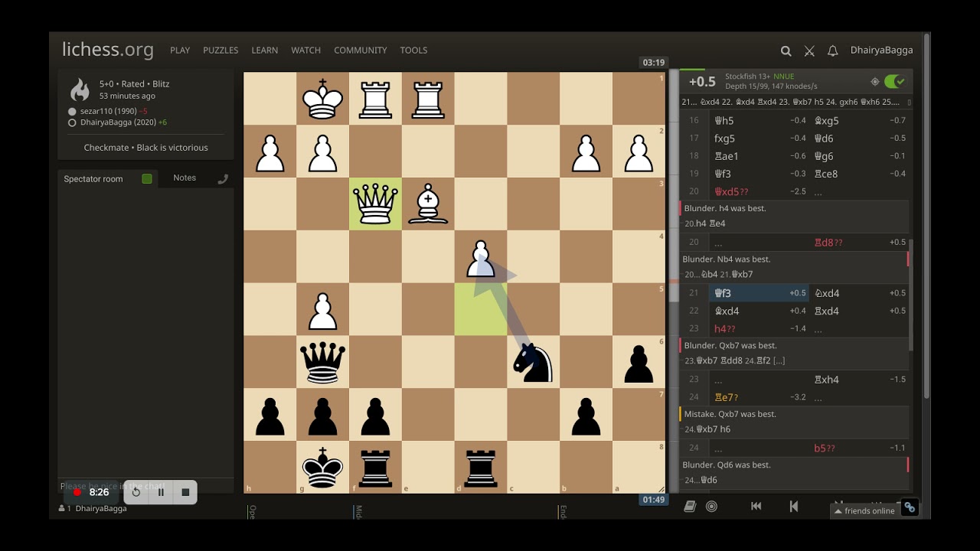Jump to Black's move Rxh4

tap(859, 380)
